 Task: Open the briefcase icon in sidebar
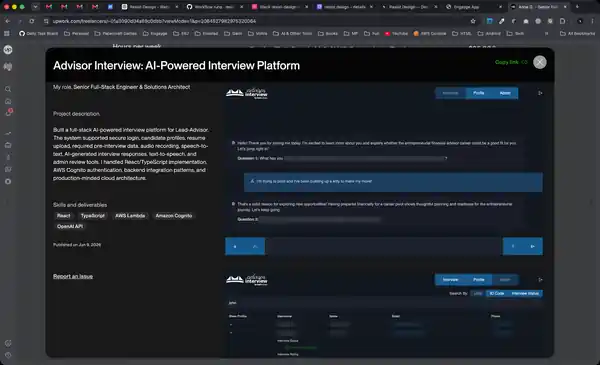pos(8,145)
